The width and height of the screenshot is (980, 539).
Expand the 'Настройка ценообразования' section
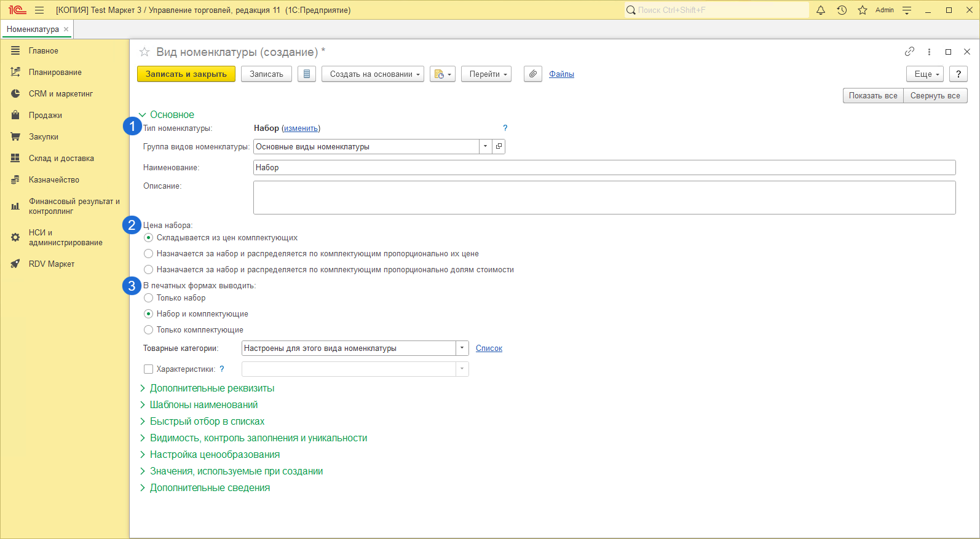pos(214,455)
